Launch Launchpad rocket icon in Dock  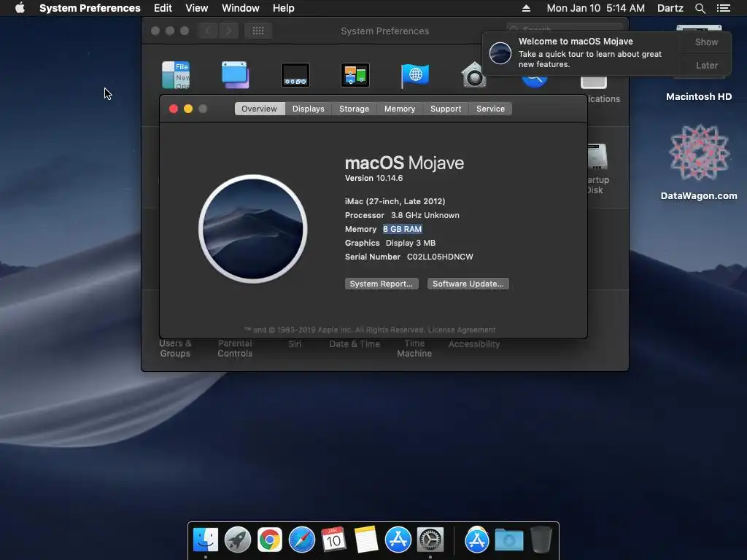click(x=238, y=540)
